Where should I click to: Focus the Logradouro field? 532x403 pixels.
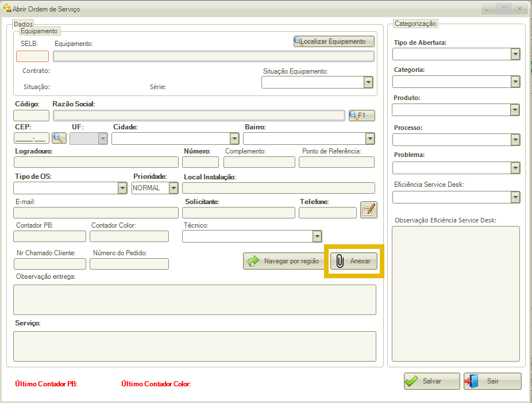pyautogui.click(x=96, y=162)
